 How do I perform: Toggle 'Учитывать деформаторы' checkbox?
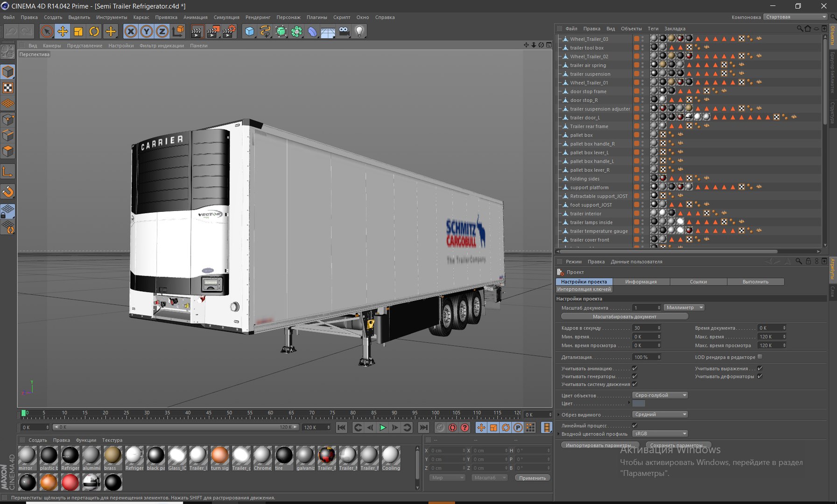pos(760,376)
